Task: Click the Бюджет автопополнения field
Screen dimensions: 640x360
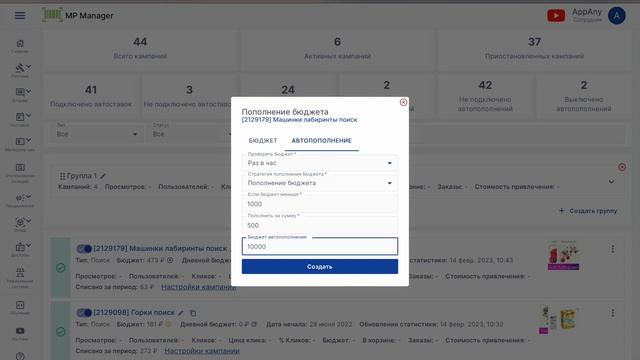Action: point(320,247)
